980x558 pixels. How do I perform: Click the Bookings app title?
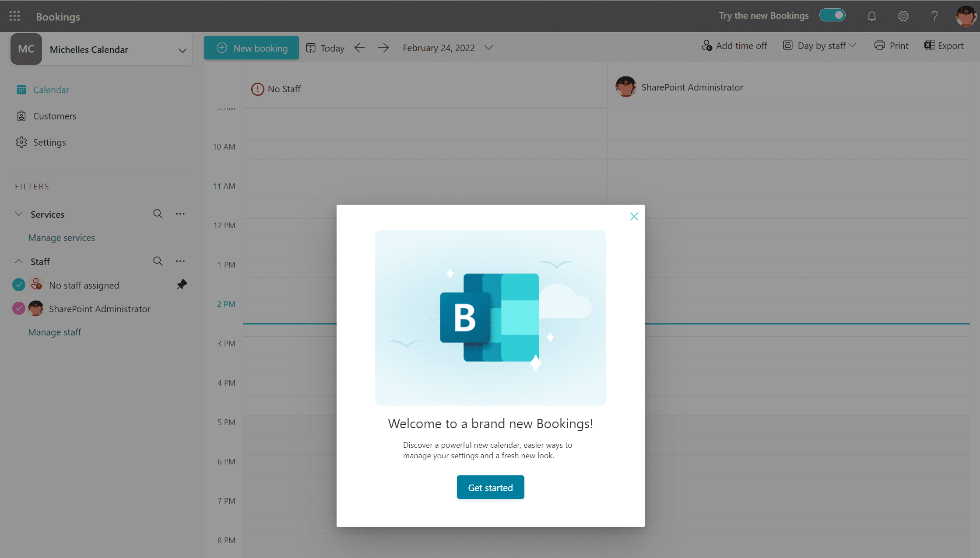(58, 17)
